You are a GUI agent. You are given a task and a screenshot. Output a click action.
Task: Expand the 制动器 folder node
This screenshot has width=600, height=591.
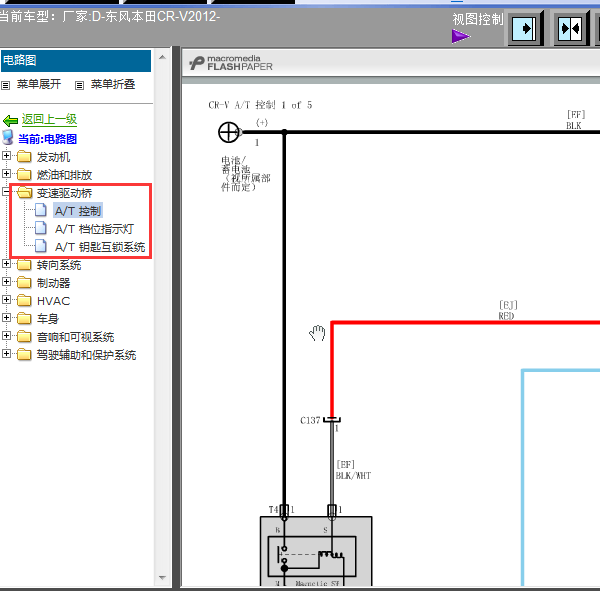coord(6,281)
